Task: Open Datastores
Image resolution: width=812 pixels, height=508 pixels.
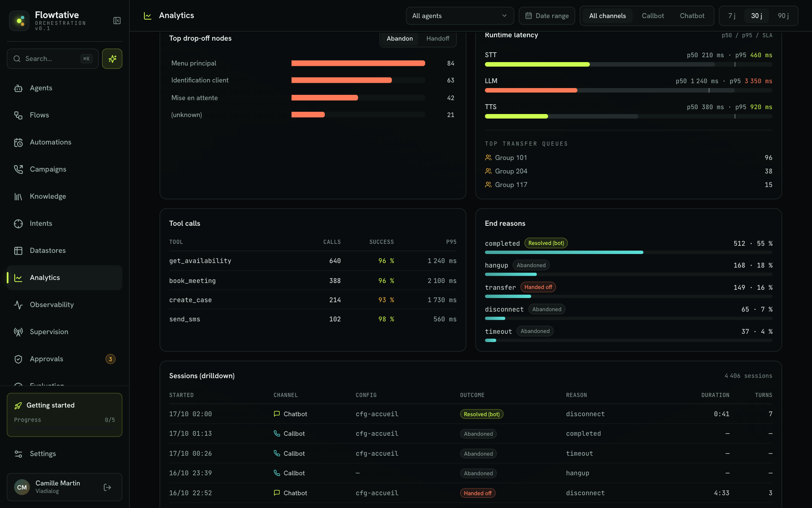Action: [x=64, y=251]
